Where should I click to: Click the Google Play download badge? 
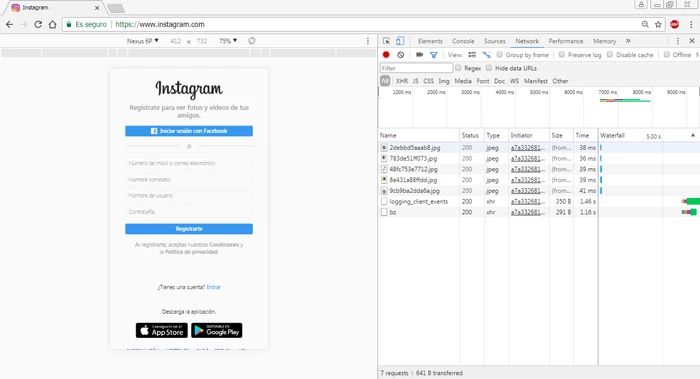217,330
